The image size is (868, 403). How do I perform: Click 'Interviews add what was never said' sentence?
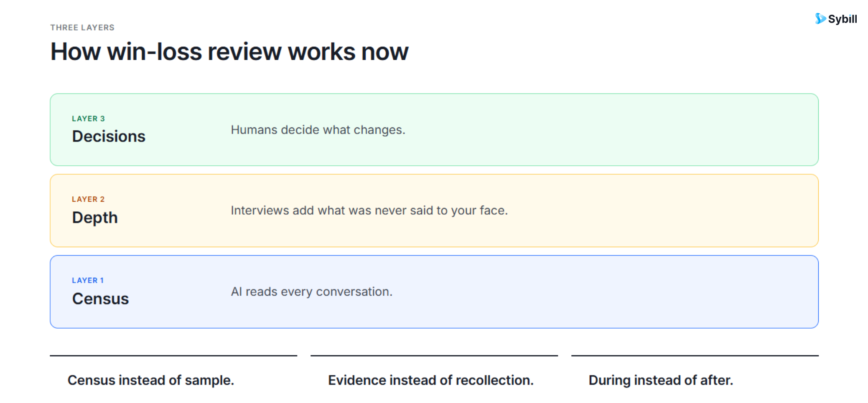point(369,210)
